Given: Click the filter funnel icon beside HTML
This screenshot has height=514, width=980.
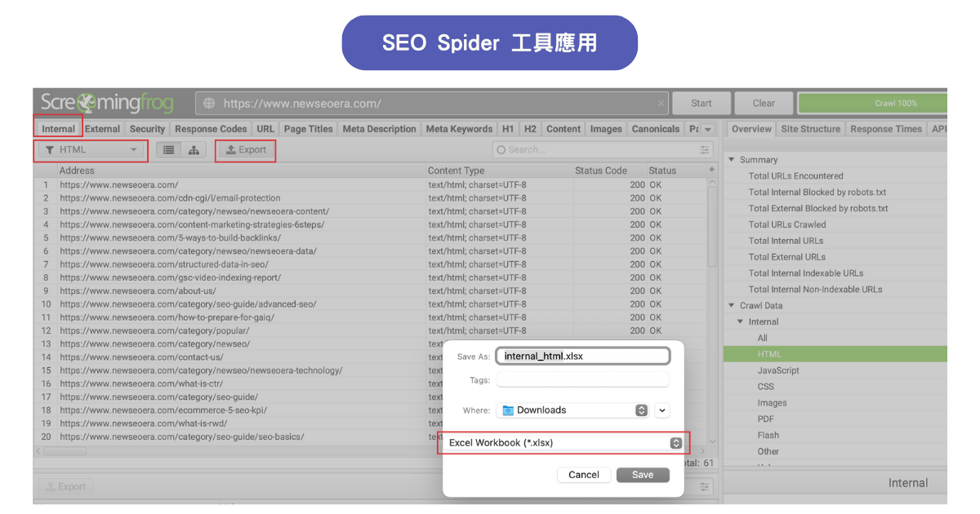Looking at the screenshot, I should coord(50,150).
